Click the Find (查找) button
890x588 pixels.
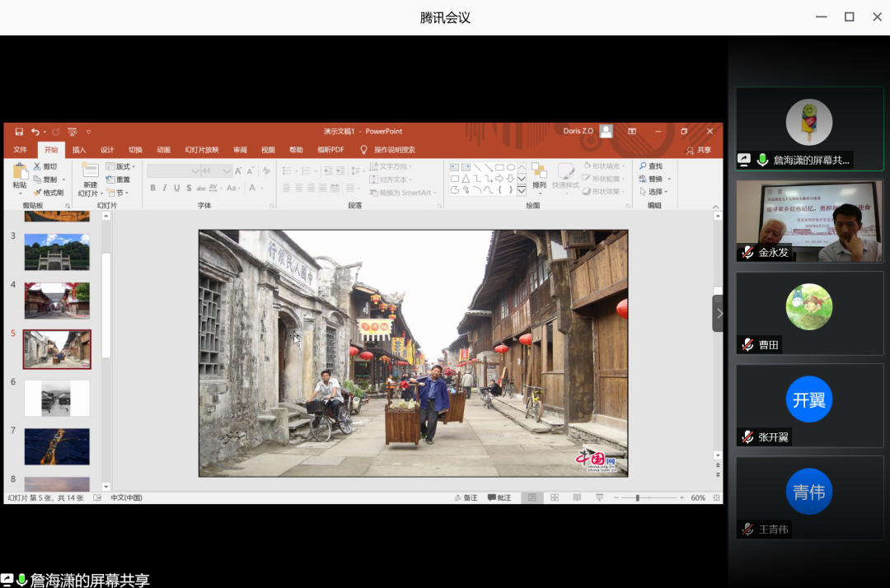(x=650, y=166)
